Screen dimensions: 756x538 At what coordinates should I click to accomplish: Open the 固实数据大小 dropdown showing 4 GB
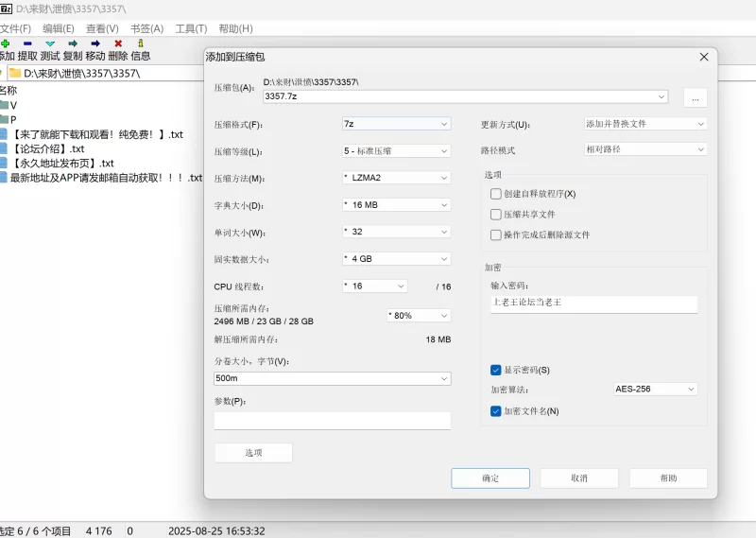click(396, 259)
